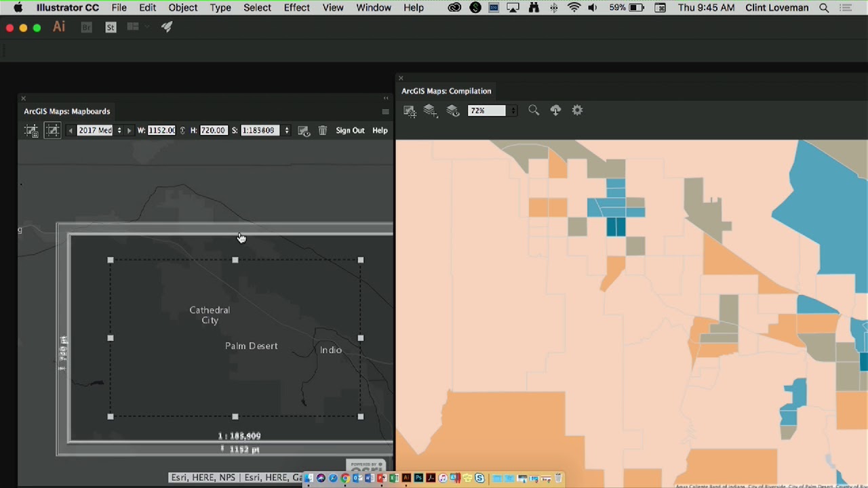The height and width of the screenshot is (488, 868).
Task: Click the Spotlight search icon
Action: [824, 7]
